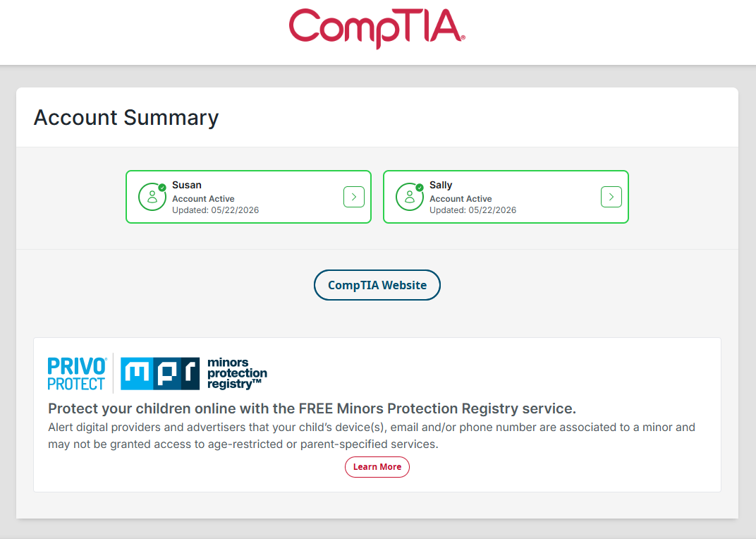Click the Protect your children online headline
Viewport: 756px width, 539px height.
click(x=312, y=408)
